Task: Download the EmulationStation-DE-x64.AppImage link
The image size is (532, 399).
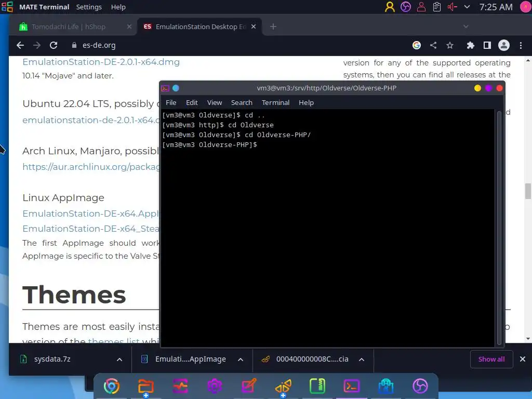Action: (x=91, y=214)
